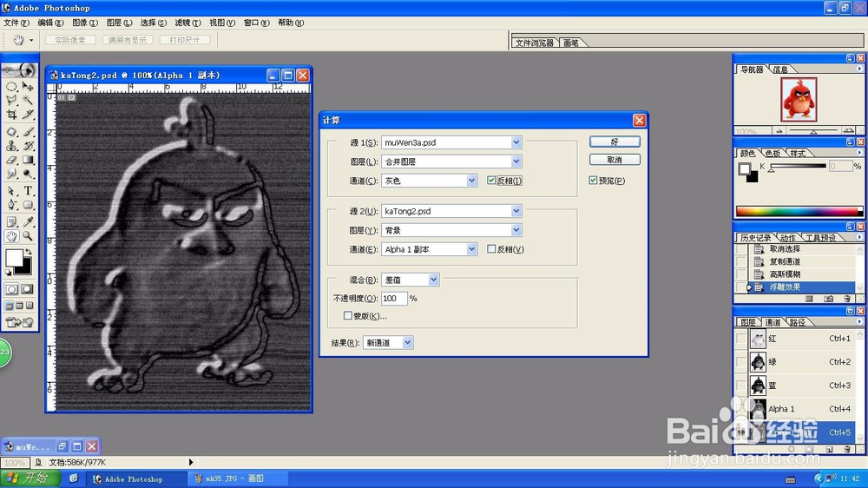Open Hand tool preset picker arrow
868x488 pixels.
[31, 40]
